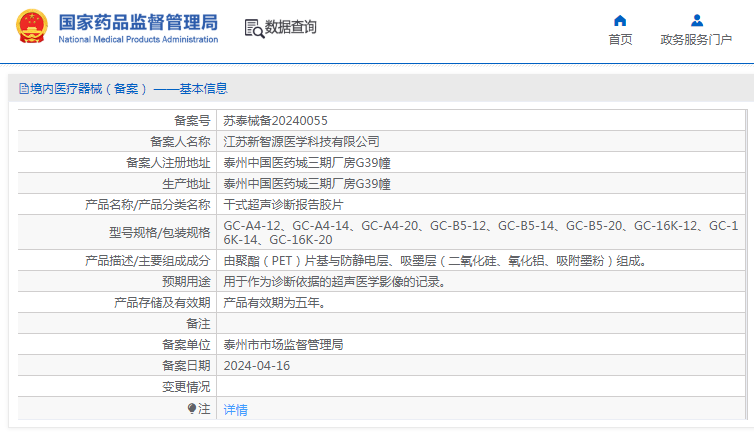
Task: Click the 变更情况 row label
Action: click(186, 387)
